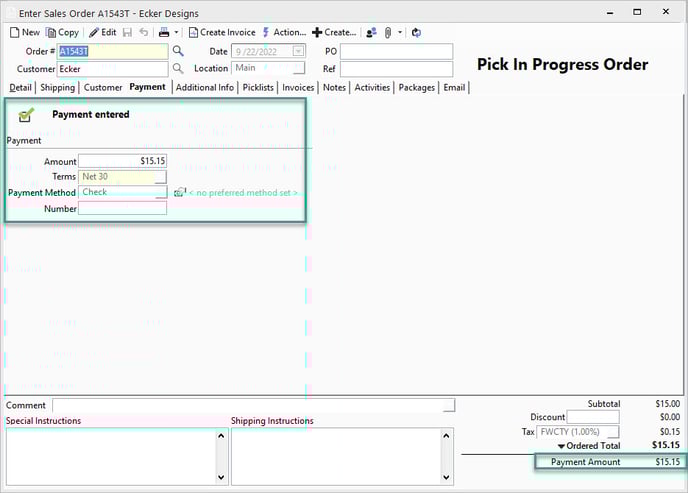The width and height of the screenshot is (688, 493).
Task: Open the Location Main dropdown
Action: [299, 68]
